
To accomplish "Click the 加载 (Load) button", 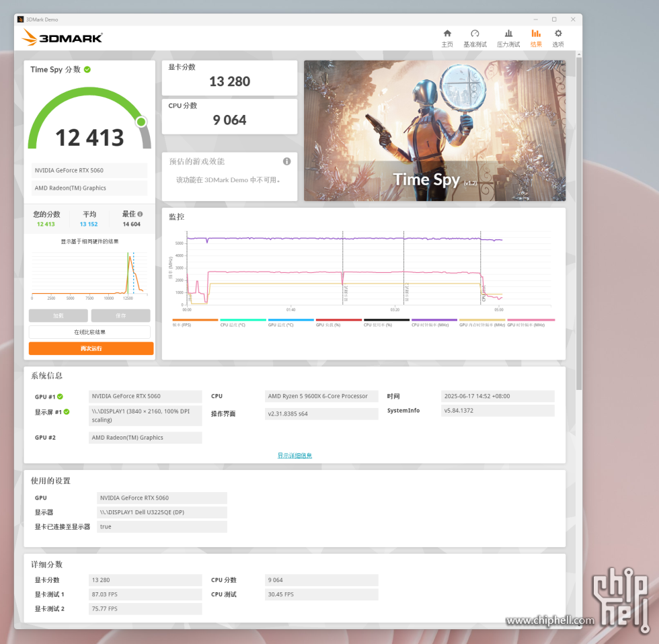I will [x=59, y=315].
